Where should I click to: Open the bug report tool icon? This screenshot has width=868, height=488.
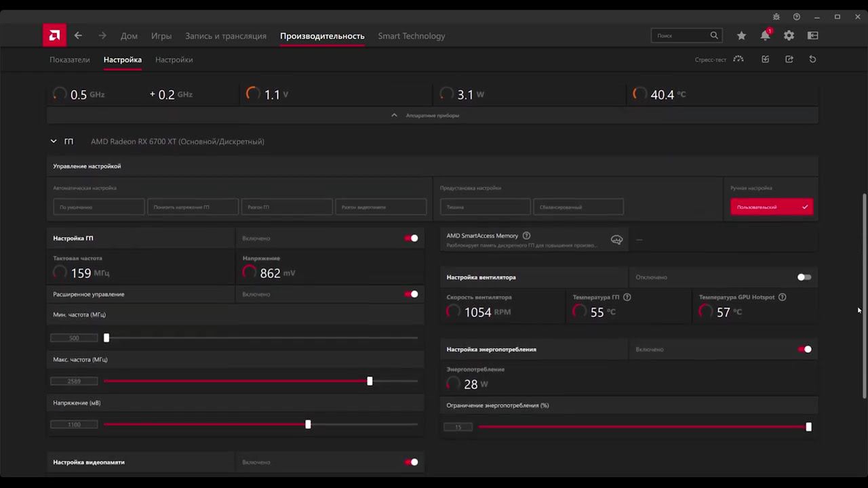point(776,17)
